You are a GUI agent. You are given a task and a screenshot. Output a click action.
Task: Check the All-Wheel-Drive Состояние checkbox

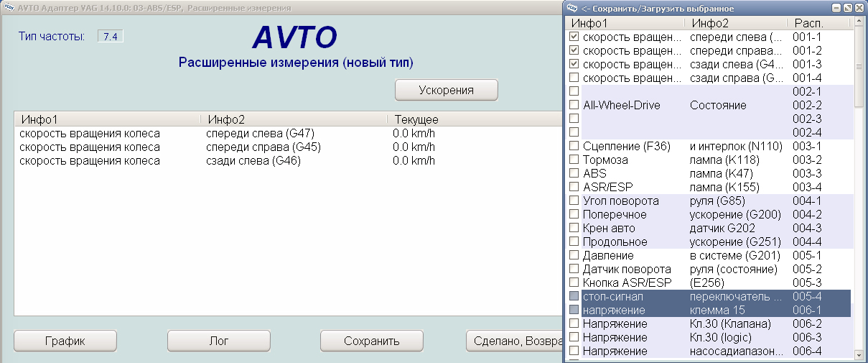coord(574,105)
